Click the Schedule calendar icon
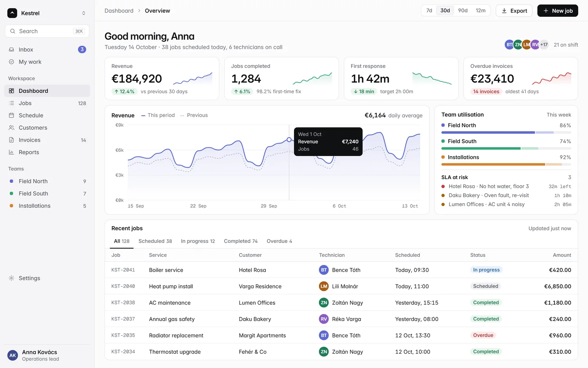This screenshot has width=588, height=368. coord(11,115)
